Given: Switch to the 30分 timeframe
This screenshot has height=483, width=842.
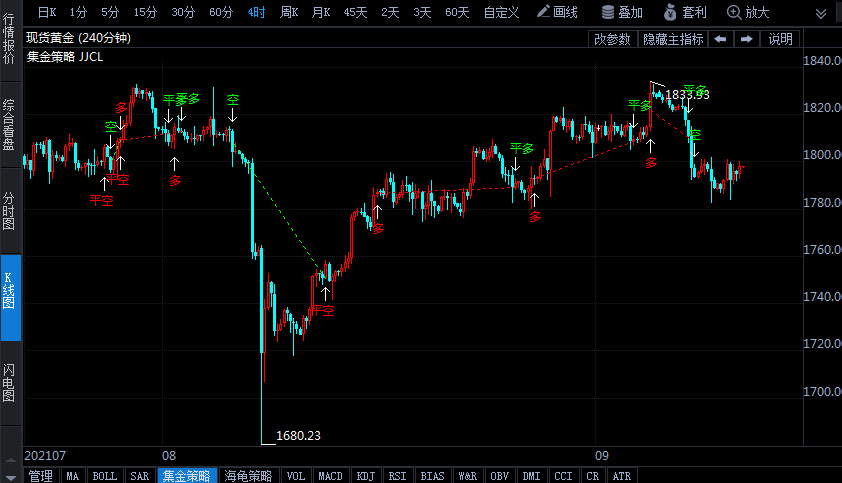Looking at the screenshot, I should coord(183,12).
